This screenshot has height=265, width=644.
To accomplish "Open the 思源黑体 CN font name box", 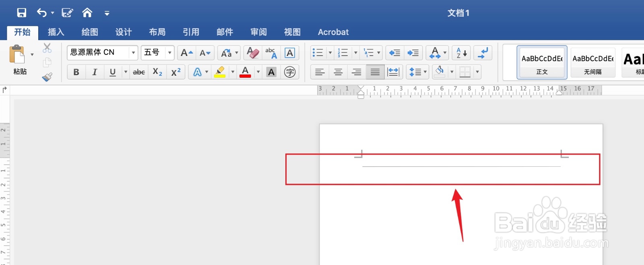I will (x=102, y=52).
